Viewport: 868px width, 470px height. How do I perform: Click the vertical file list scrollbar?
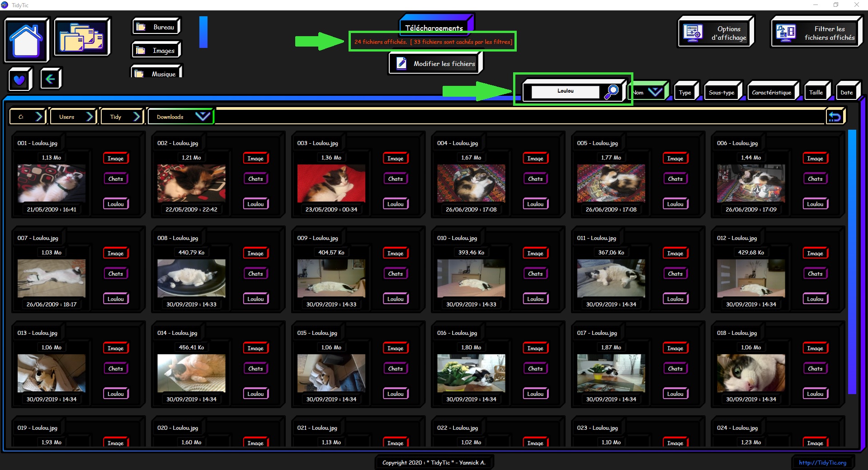(852, 262)
